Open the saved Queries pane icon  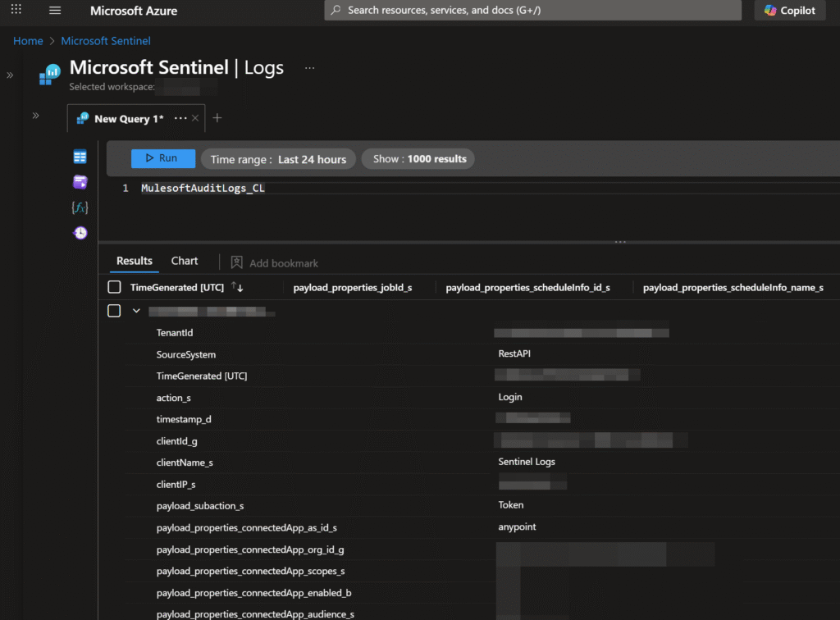[x=80, y=182]
